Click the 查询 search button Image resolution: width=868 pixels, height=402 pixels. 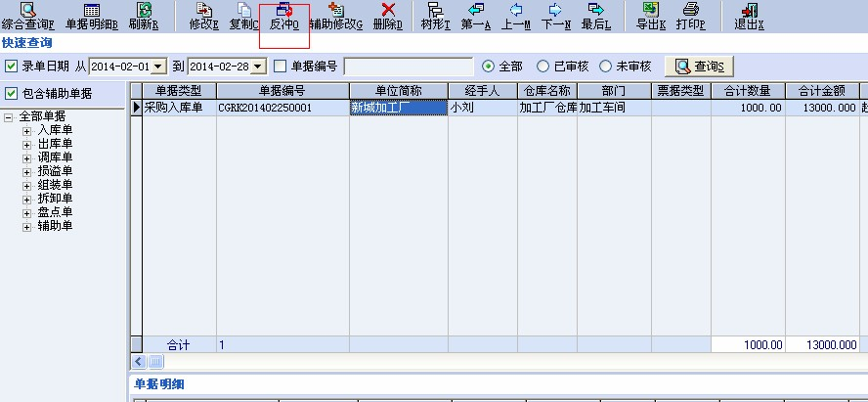[x=699, y=67]
